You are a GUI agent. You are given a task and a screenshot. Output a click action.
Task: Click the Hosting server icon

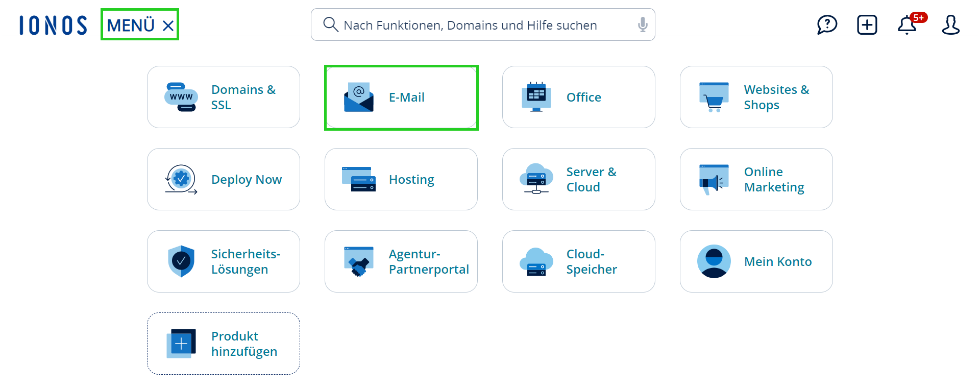click(359, 179)
